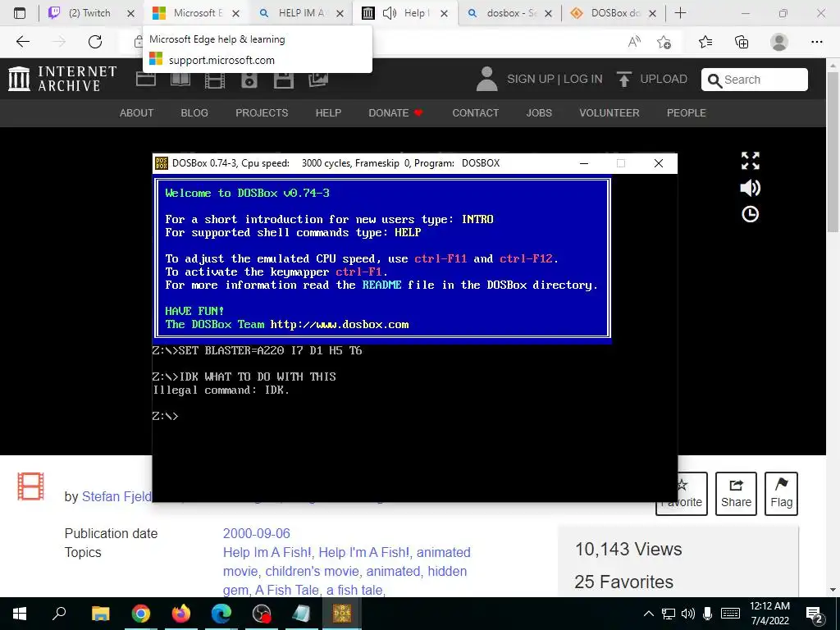Screen dimensions: 840x630
Task: Open Internet Archive images icon
Action: click(x=318, y=80)
